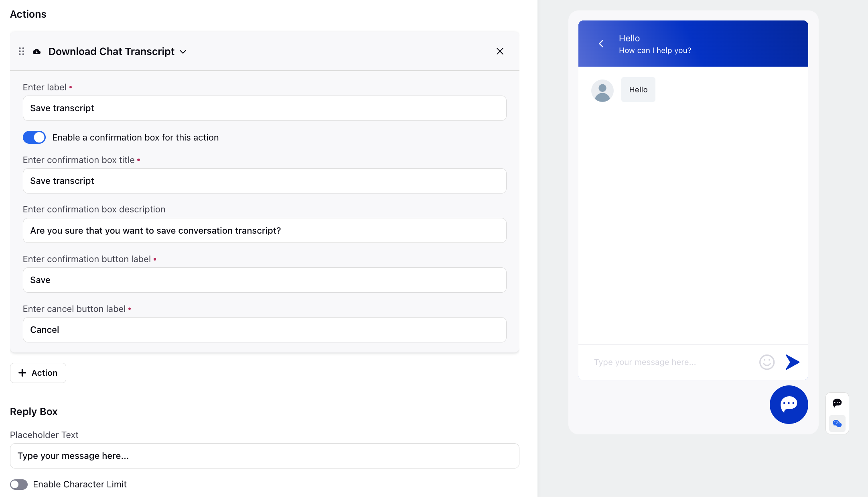The height and width of the screenshot is (497, 868).
Task: Click the 'How can I help you?' header text
Action: [655, 51]
